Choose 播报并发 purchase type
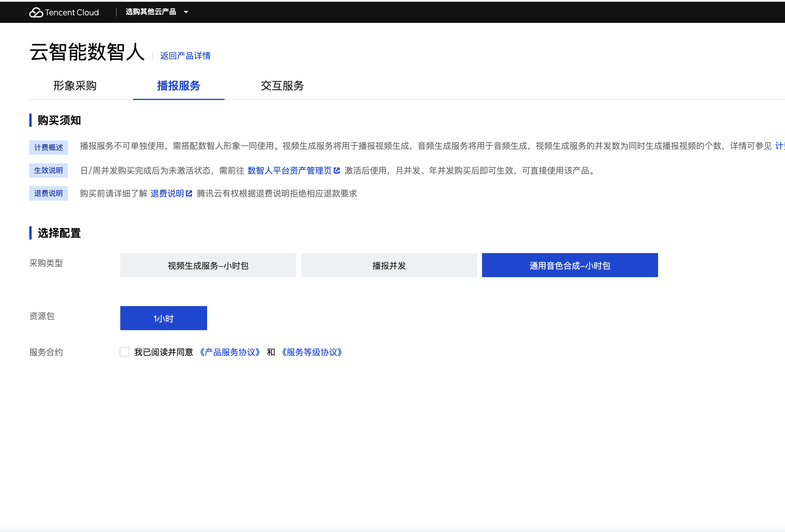The height and width of the screenshot is (532, 785). click(389, 265)
